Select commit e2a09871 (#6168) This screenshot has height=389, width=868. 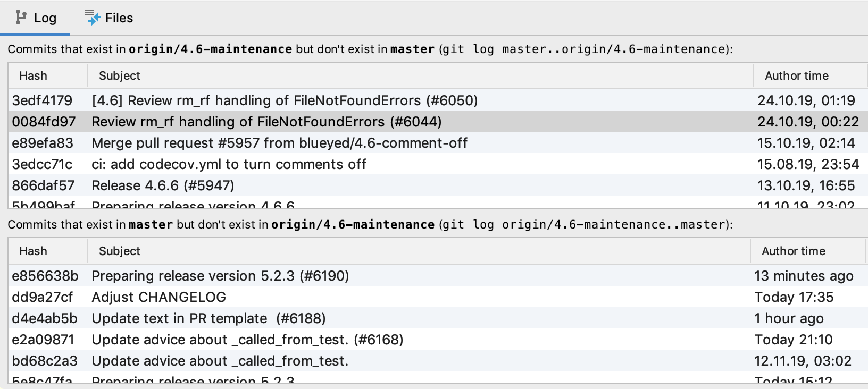247,340
